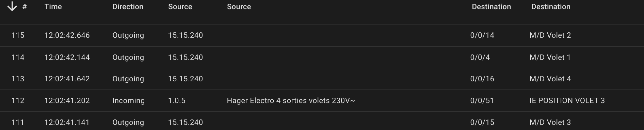Click timestamp 12:02:41.642
The height and width of the screenshot is (130, 644).
click(67, 79)
